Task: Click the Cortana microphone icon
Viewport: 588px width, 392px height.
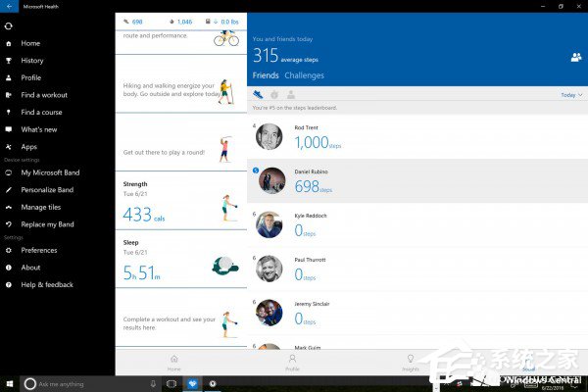Action: [x=153, y=384]
